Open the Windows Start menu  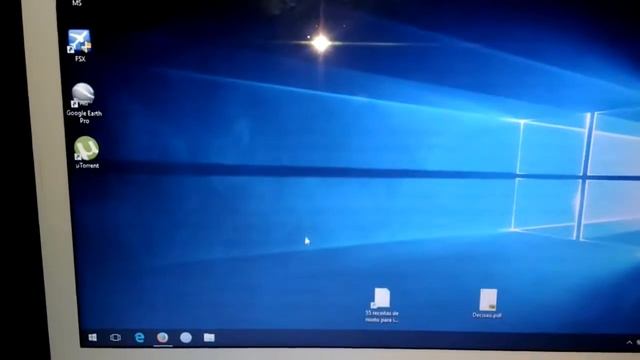93,337
